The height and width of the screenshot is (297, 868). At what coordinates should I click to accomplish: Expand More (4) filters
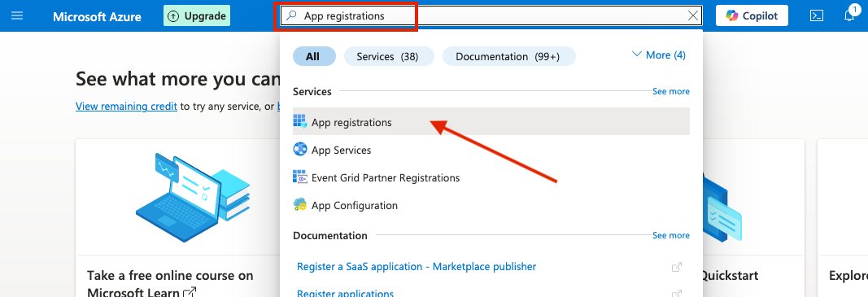point(659,55)
